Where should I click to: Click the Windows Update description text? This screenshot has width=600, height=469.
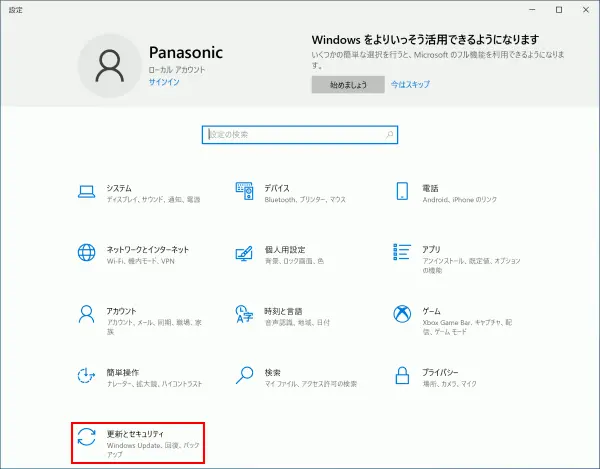[x=153, y=450]
